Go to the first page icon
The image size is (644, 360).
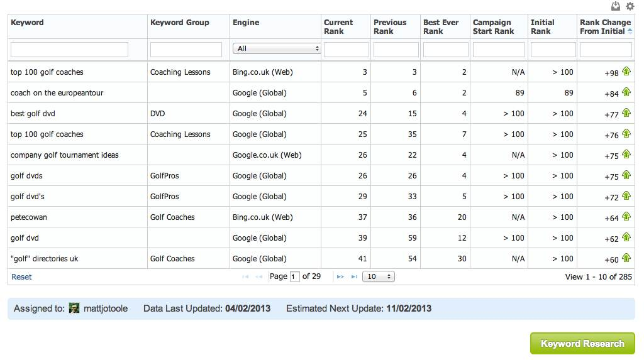point(246,276)
